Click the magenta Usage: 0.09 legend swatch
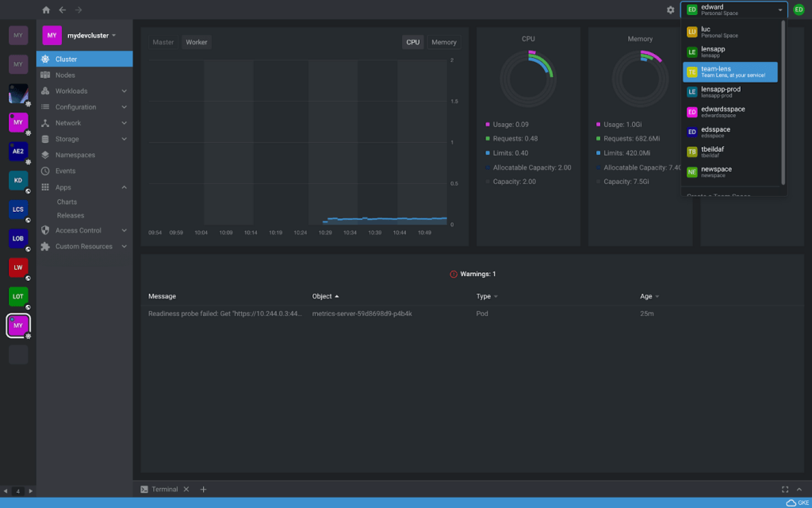 point(488,125)
